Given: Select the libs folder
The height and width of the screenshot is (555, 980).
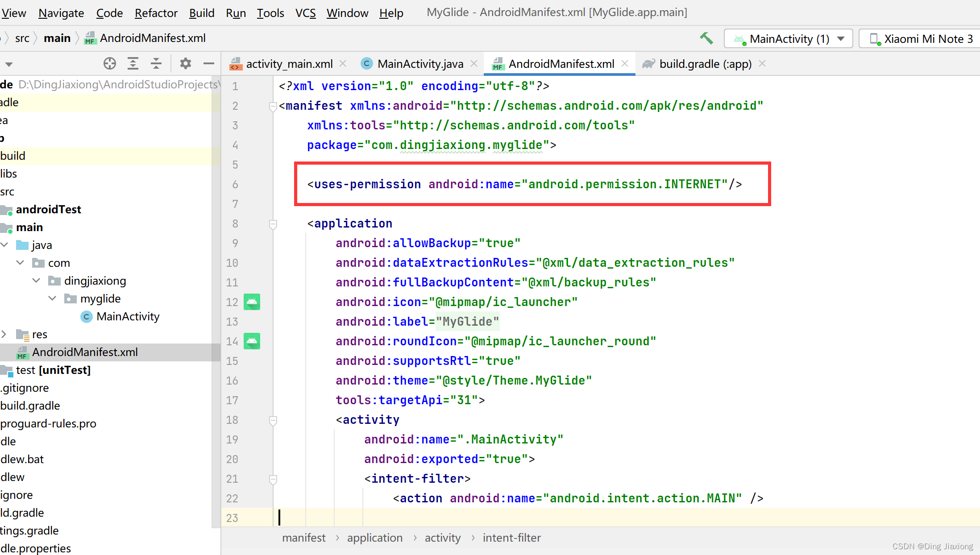Looking at the screenshot, I should (x=8, y=174).
